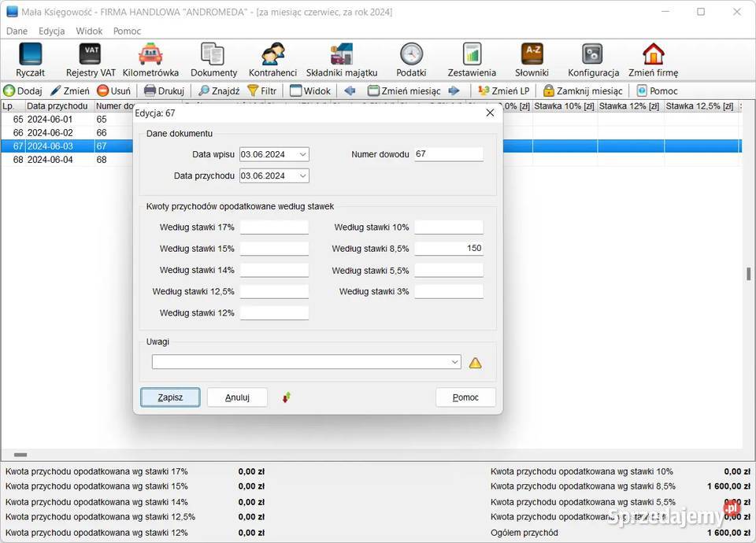The width and height of the screenshot is (756, 543).
Task: Open the Kontrahenci module
Action: 272,60
